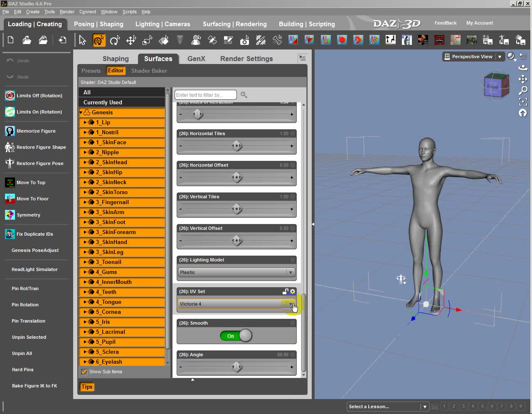
Task: Select the Currently Used list entry
Action: click(122, 102)
